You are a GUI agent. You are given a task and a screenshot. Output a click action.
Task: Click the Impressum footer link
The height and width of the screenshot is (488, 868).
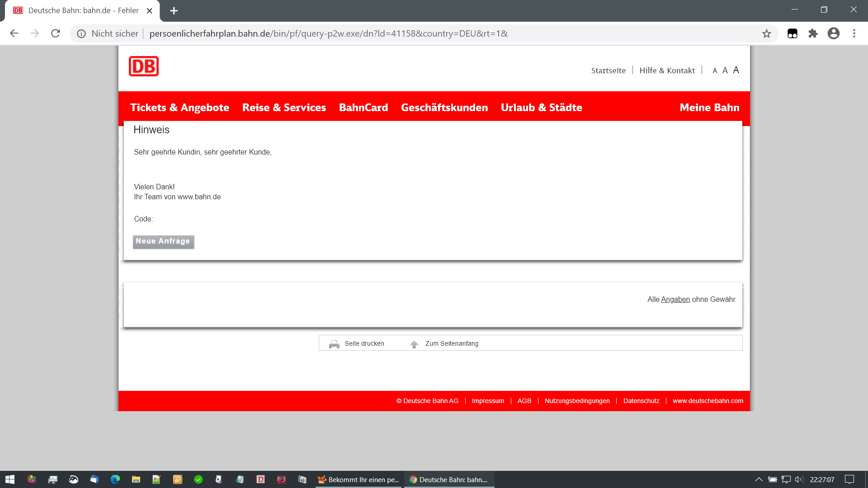click(488, 401)
